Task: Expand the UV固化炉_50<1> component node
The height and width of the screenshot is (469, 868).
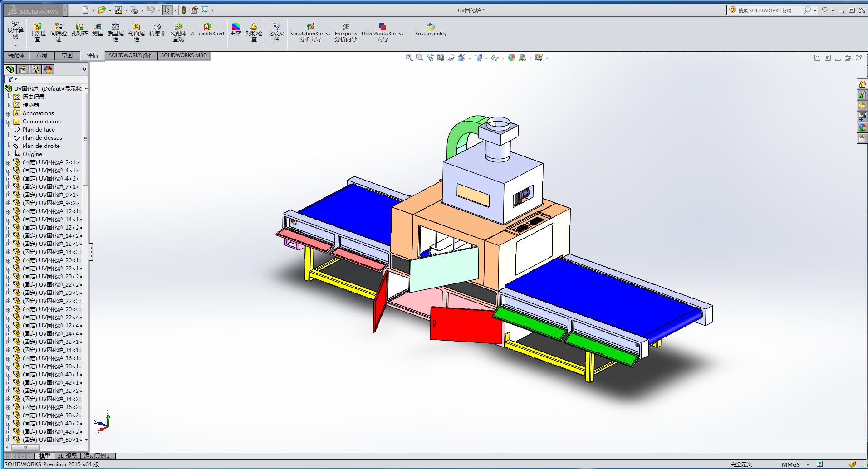Action: coord(8,440)
